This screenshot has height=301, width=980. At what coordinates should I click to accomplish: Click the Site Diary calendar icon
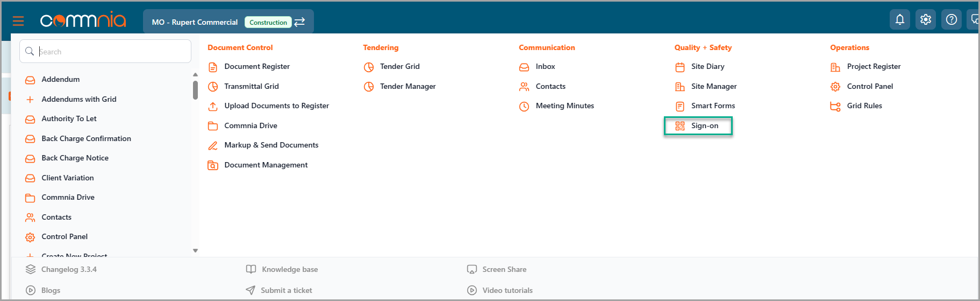coord(680,67)
